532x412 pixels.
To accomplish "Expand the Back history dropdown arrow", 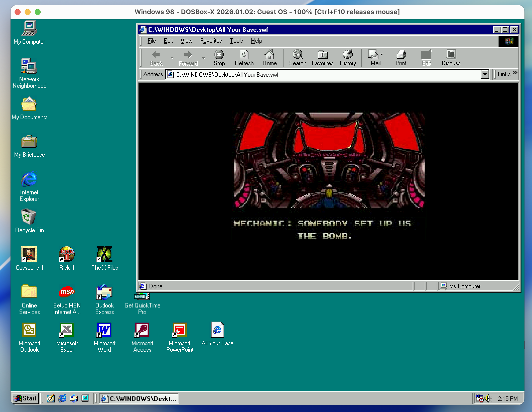I will click(x=172, y=58).
